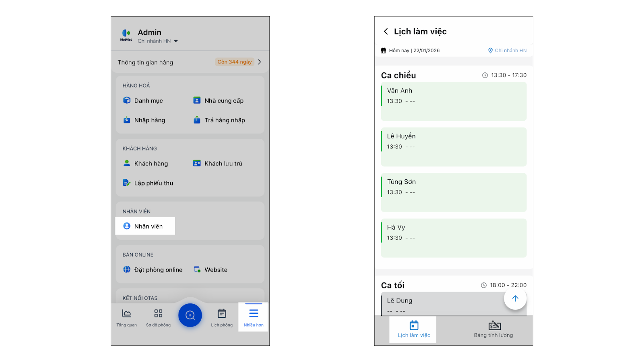Click the Còn 344 ngày badge

click(235, 62)
